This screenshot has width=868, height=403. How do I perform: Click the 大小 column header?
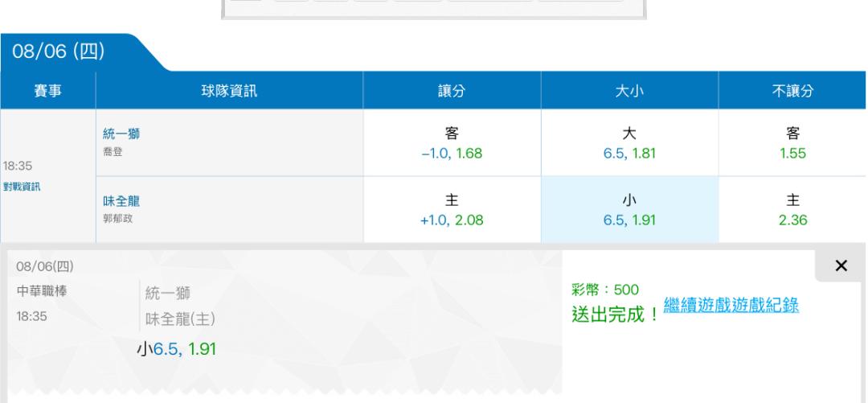(x=629, y=90)
